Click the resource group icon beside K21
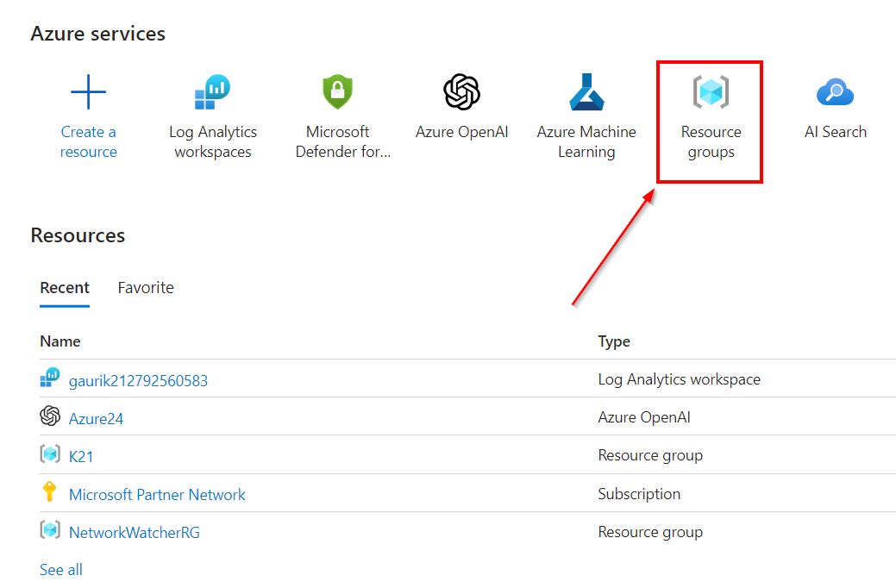Screen dimensions: 896x588 50,454
